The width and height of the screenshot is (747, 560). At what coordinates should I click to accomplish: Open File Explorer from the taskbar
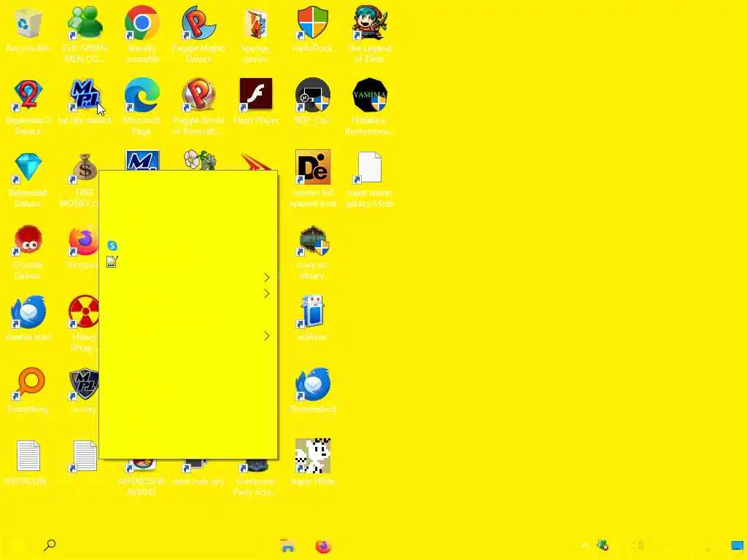[287, 545]
